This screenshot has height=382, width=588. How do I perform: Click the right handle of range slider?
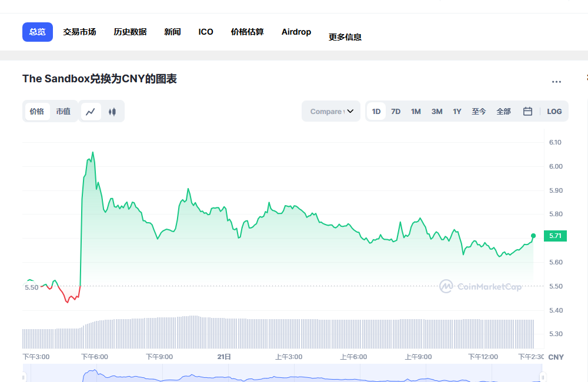pos(543,377)
